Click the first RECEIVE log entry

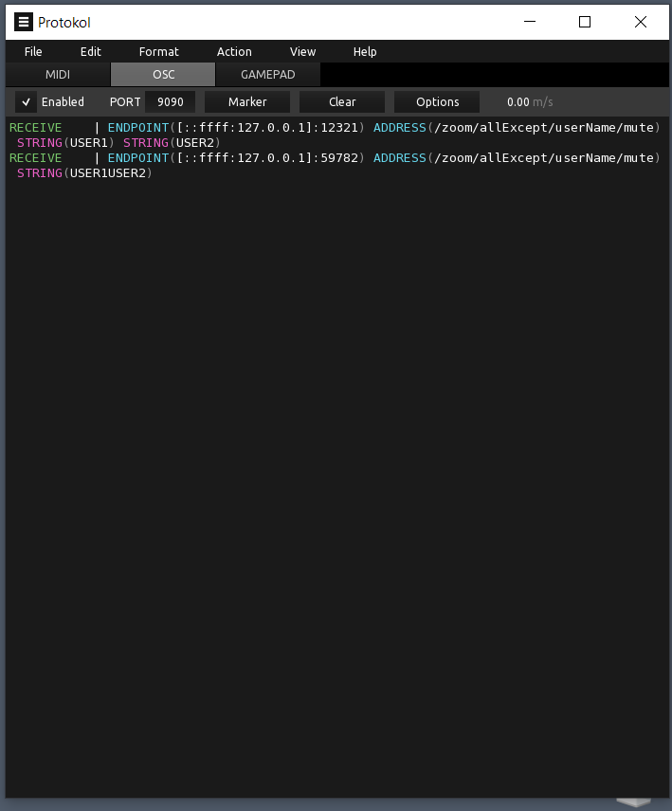(x=35, y=128)
